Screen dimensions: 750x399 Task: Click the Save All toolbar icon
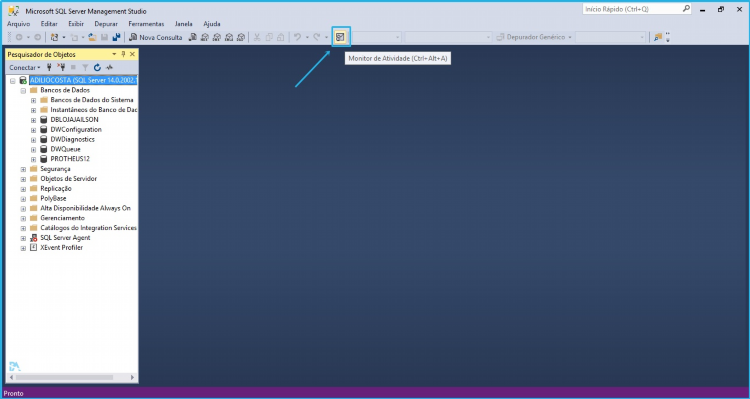tap(116, 37)
